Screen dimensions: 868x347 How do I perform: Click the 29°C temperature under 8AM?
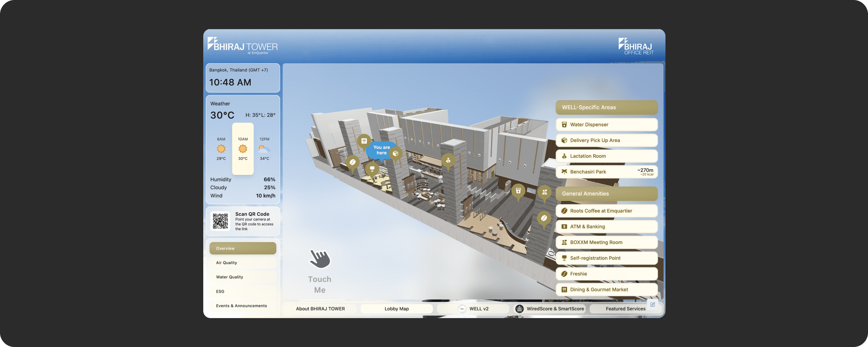pyautogui.click(x=221, y=159)
